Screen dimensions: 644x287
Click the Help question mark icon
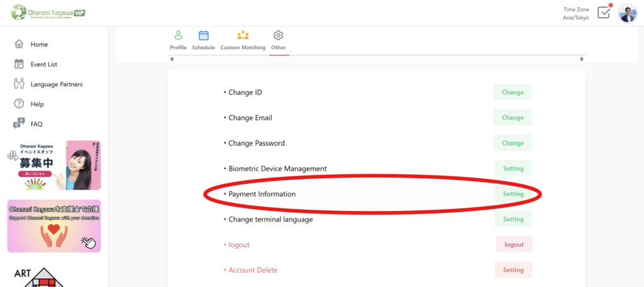(x=19, y=104)
